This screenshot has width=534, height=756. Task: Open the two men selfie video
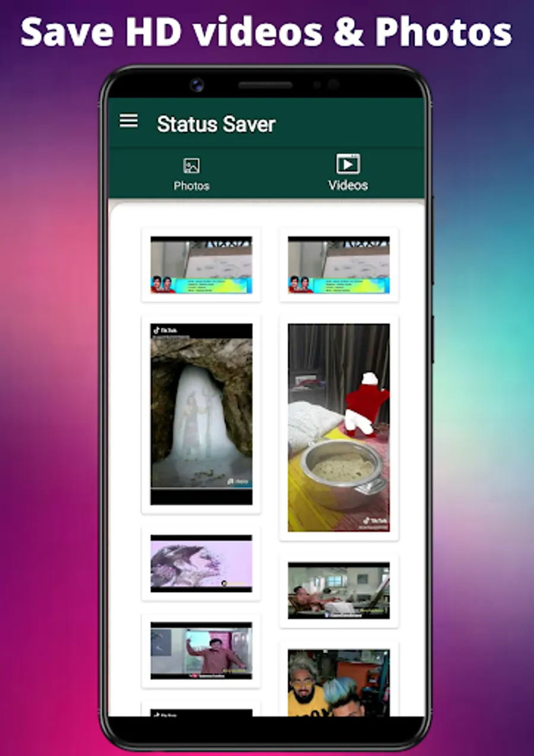click(339, 682)
